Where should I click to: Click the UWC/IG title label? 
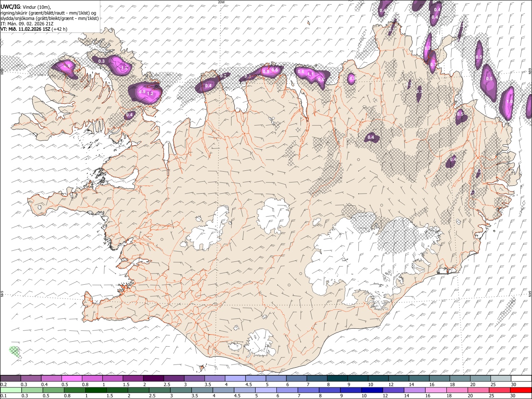pos(10,6)
